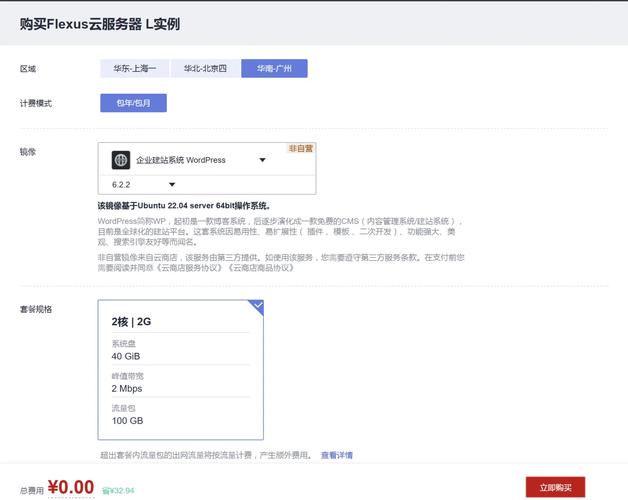
Task: Click the 100 GB traffic package value
Action: [x=127, y=421]
